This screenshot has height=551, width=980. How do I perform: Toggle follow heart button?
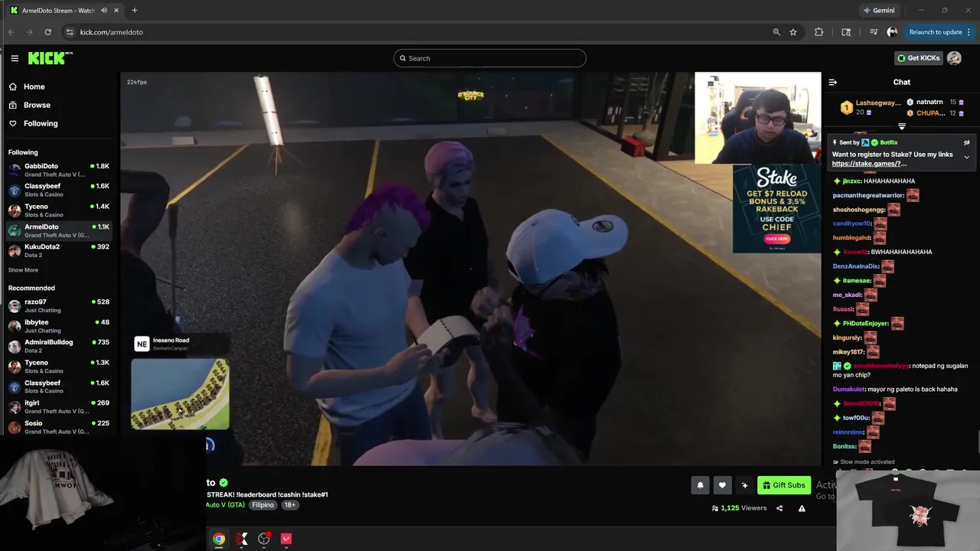point(722,485)
